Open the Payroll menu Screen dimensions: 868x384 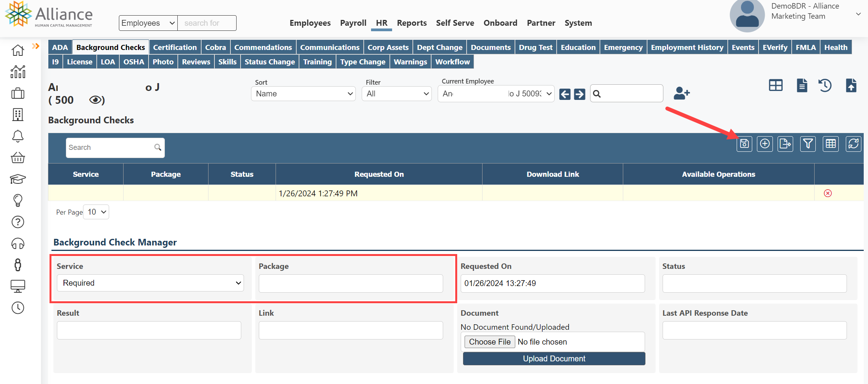(x=353, y=23)
